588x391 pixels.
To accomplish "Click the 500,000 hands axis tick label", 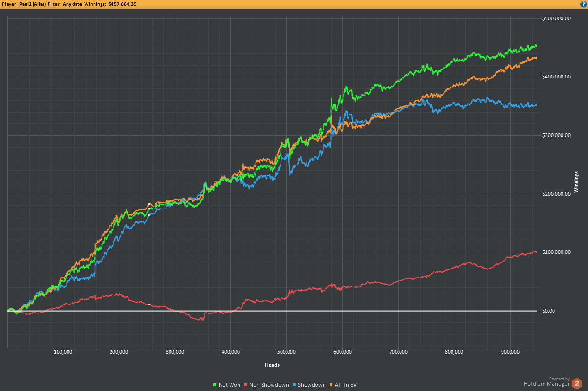I will (286, 352).
